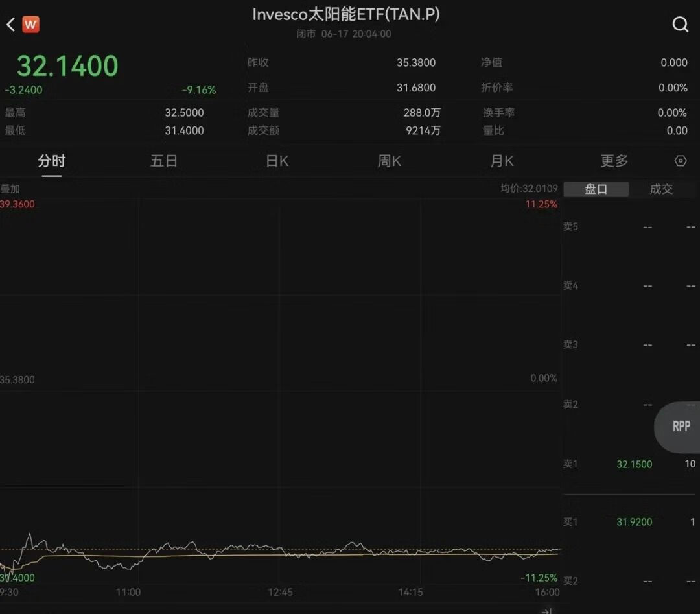Viewport: 700px width, 614px height.
Task: Switch to the 分时 tab
Action: tap(52, 161)
